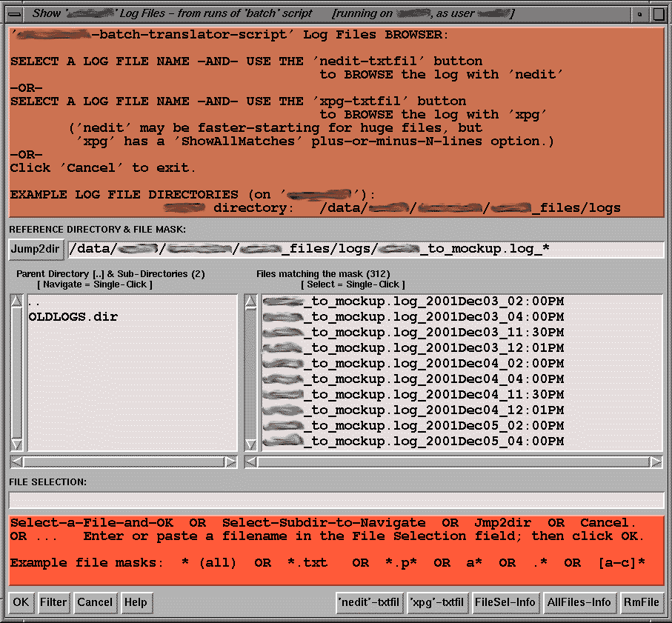The image size is (672, 623).
Task: Open the OLDLOGS.dir subdirectory
Action: click(73, 317)
